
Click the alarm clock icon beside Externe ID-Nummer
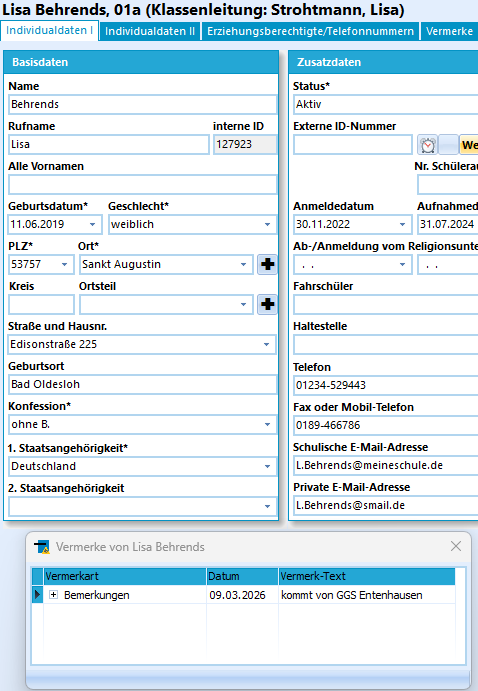[427, 145]
